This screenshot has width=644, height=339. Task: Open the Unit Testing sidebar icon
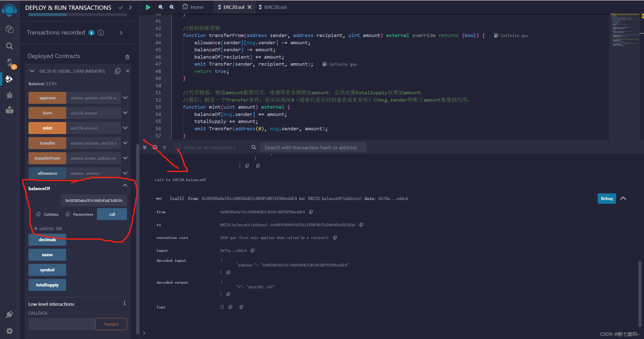10,110
